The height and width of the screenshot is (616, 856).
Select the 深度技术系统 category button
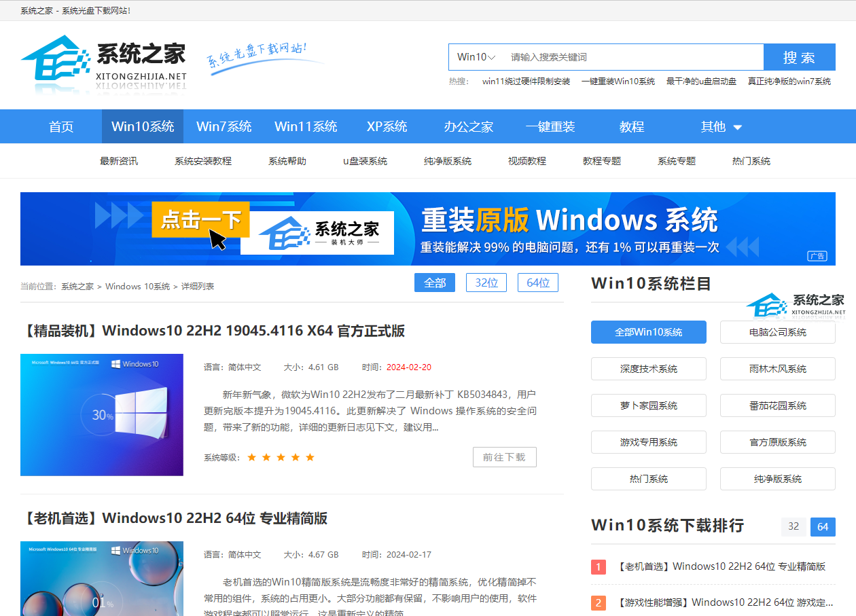click(649, 369)
